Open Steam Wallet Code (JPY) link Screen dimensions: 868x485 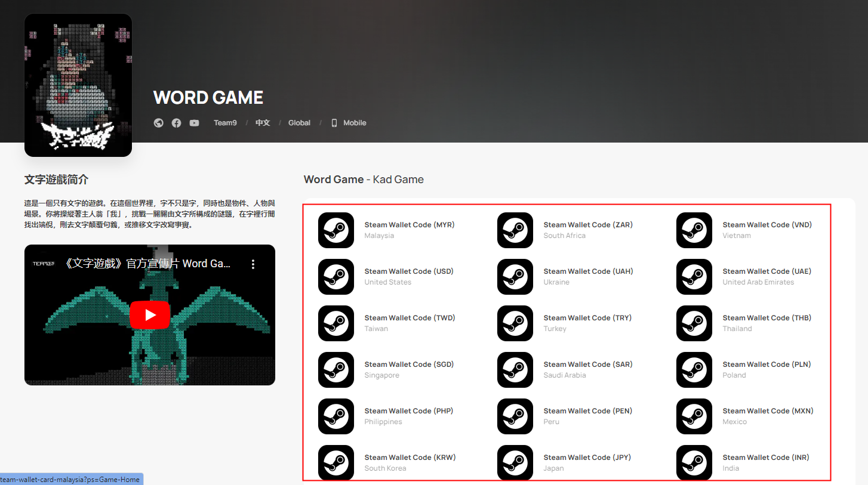tap(587, 458)
